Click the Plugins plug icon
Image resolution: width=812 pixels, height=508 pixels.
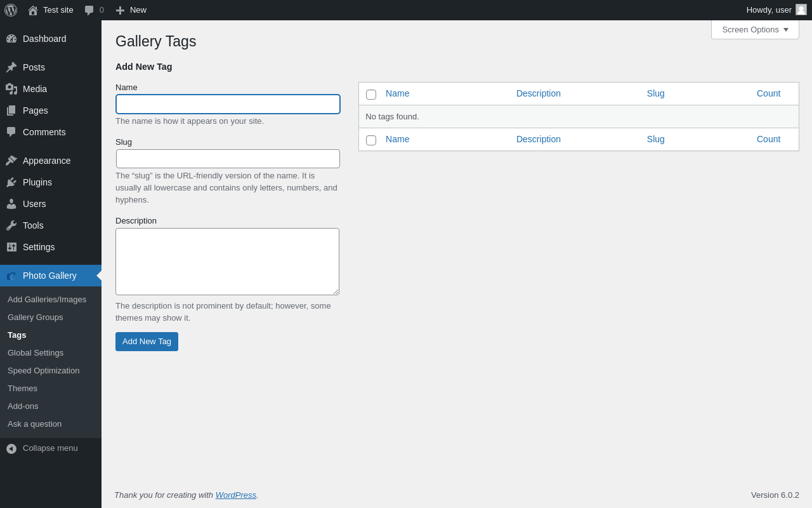11,182
